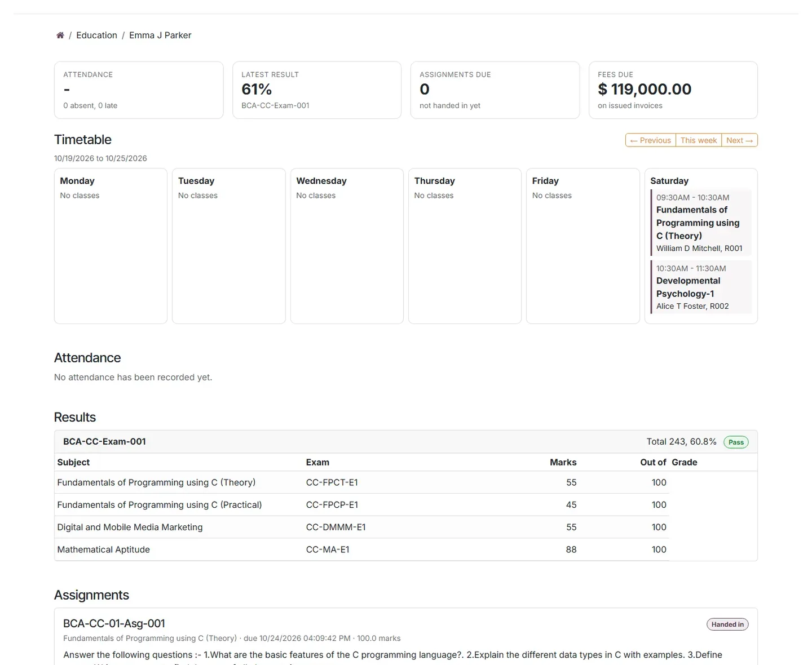This screenshot has height=665, width=812.
Task: Click the Grade column header
Action: point(685,462)
